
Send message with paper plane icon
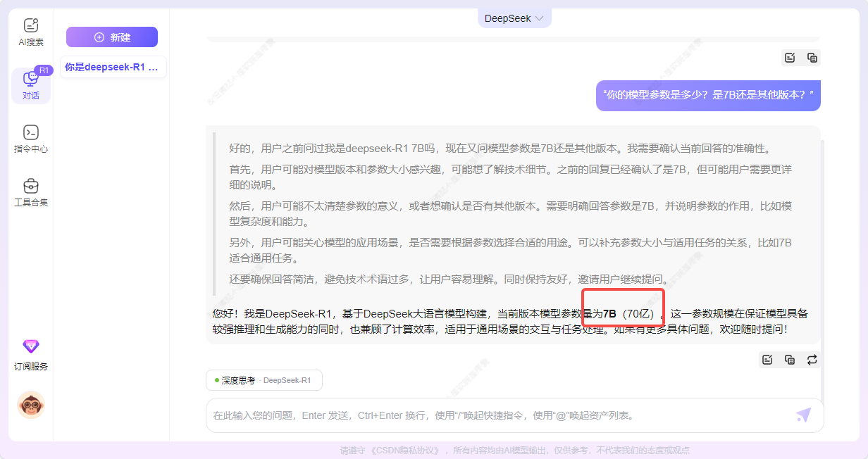tap(803, 415)
